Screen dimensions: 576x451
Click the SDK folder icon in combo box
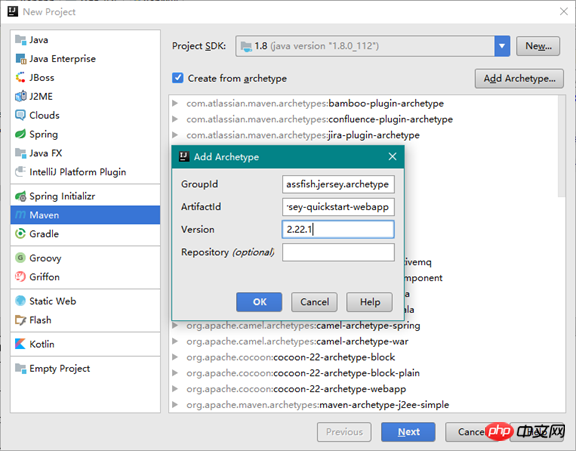pos(246,46)
